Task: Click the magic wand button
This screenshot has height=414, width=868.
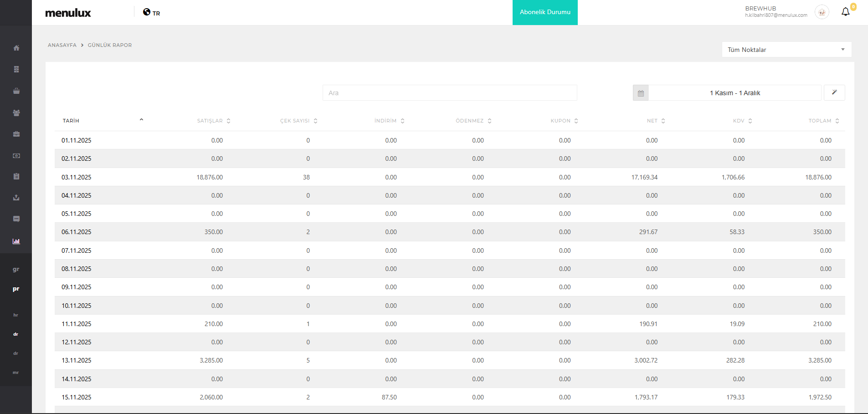Action: pyautogui.click(x=834, y=92)
